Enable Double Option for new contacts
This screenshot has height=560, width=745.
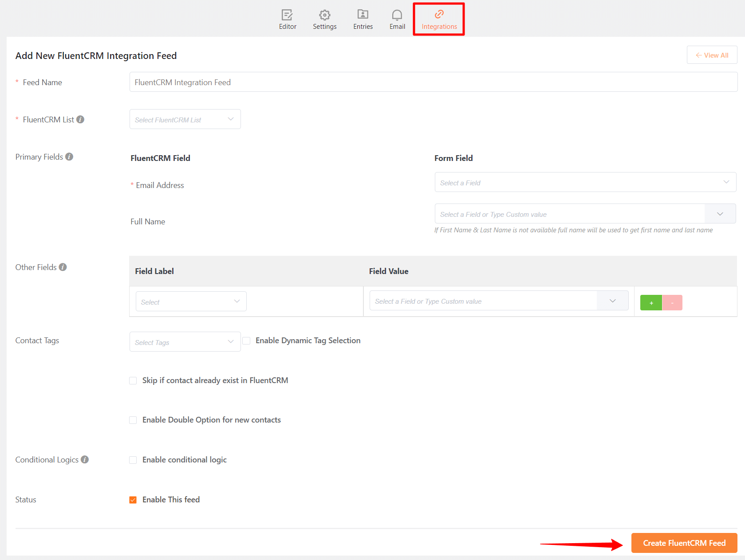(133, 420)
